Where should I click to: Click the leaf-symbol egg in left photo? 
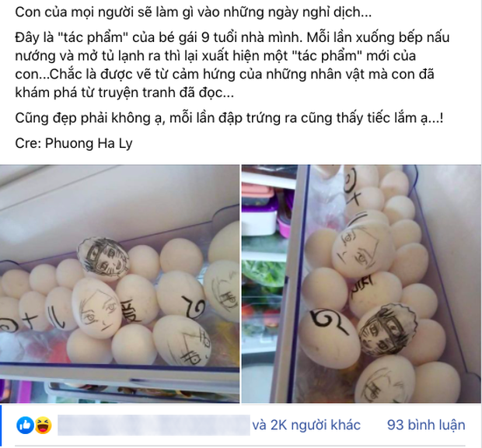[x=182, y=298]
